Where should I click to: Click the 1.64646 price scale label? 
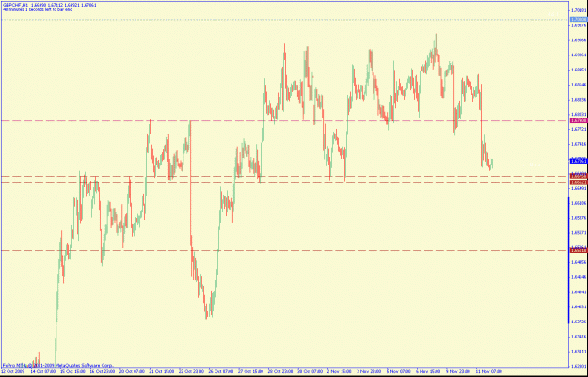(579, 277)
